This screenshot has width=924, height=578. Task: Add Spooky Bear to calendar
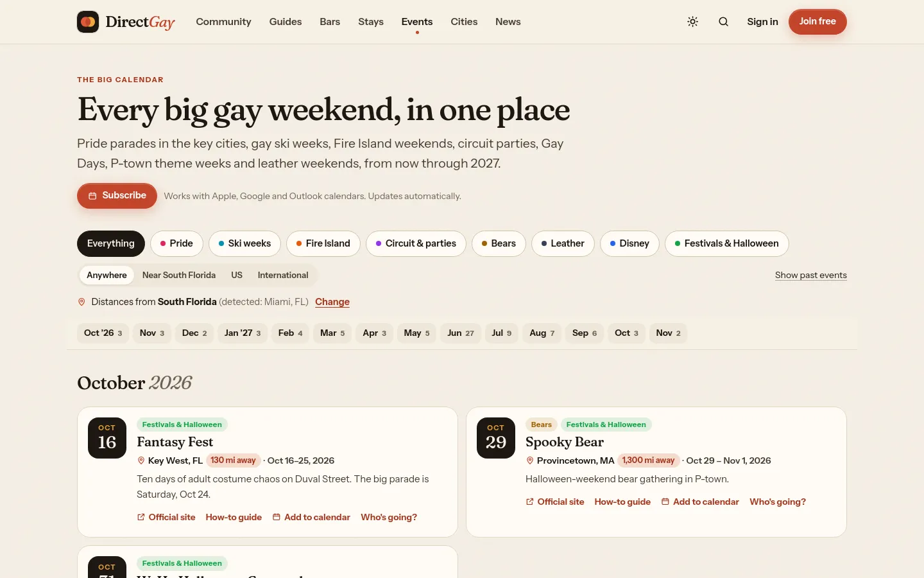[x=700, y=502]
